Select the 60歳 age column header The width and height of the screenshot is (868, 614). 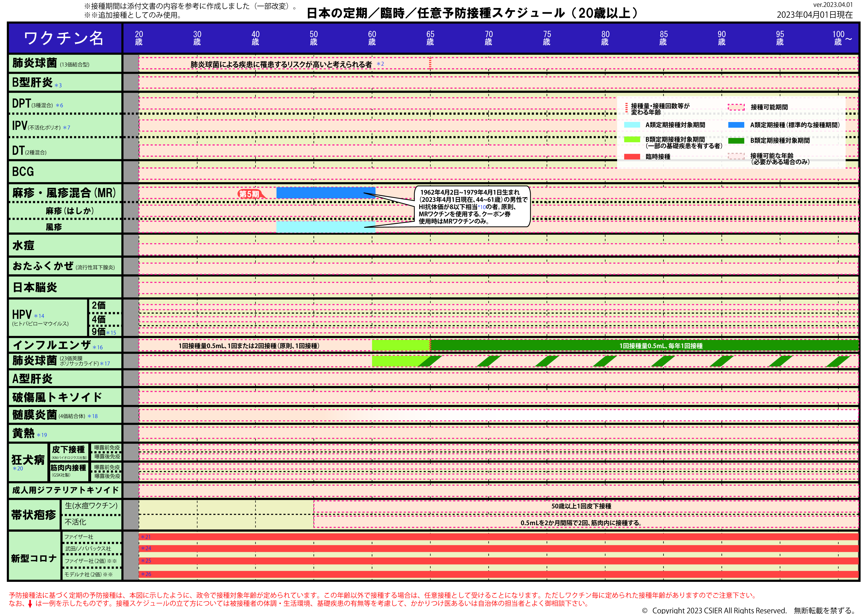tap(372, 38)
